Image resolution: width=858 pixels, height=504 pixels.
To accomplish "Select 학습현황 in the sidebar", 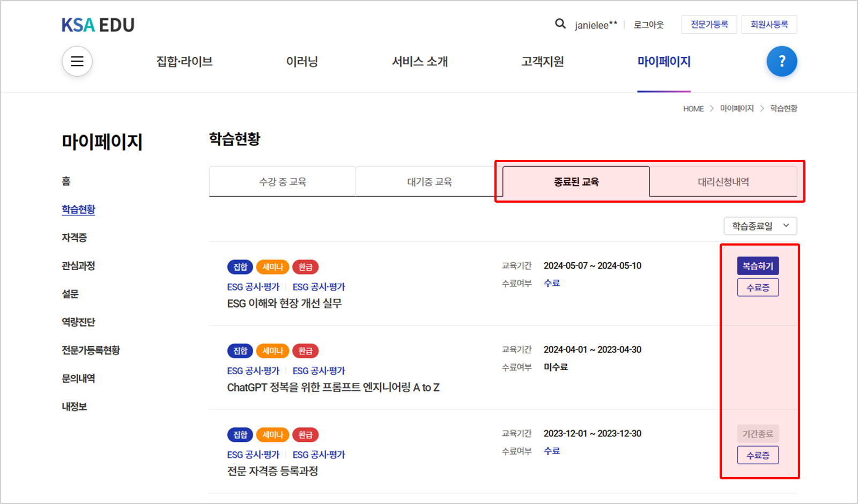I will (78, 210).
